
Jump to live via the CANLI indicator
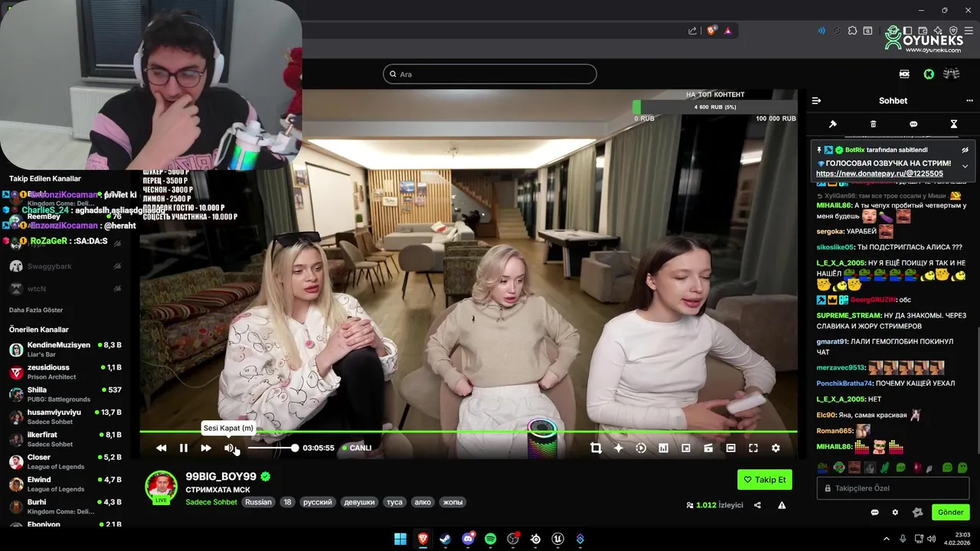(357, 448)
